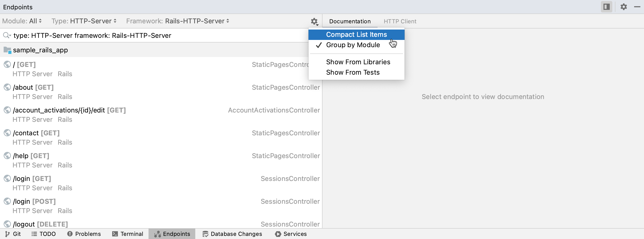Uncheck Group by Module in the menu
Image resolution: width=644 pixels, height=239 pixels.
tap(353, 45)
